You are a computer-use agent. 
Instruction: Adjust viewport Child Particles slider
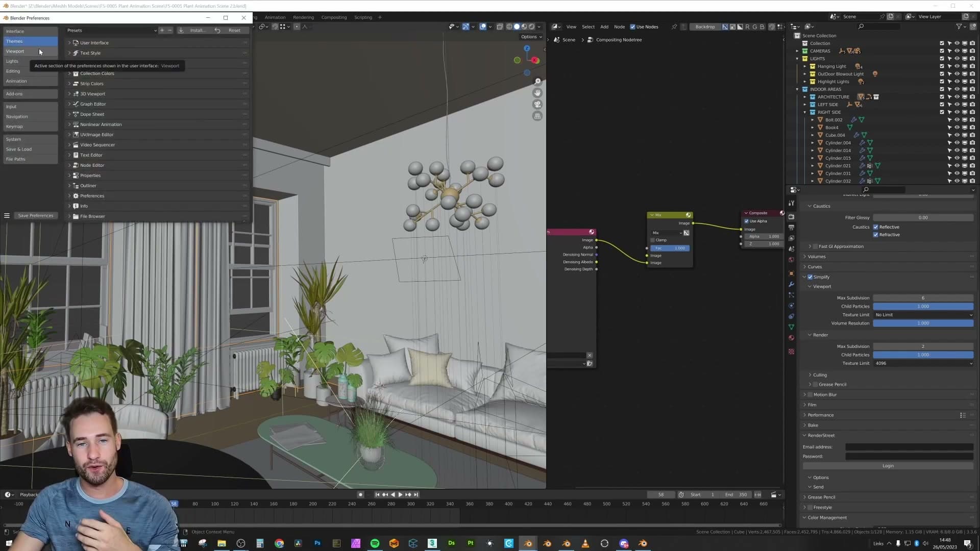point(923,307)
